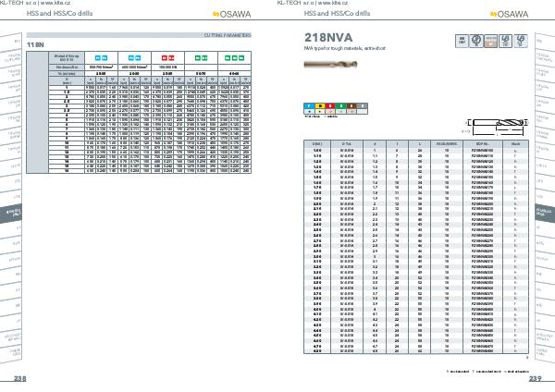Click the last specification icon in 218NVA row
The image size is (555, 392).
click(x=518, y=42)
